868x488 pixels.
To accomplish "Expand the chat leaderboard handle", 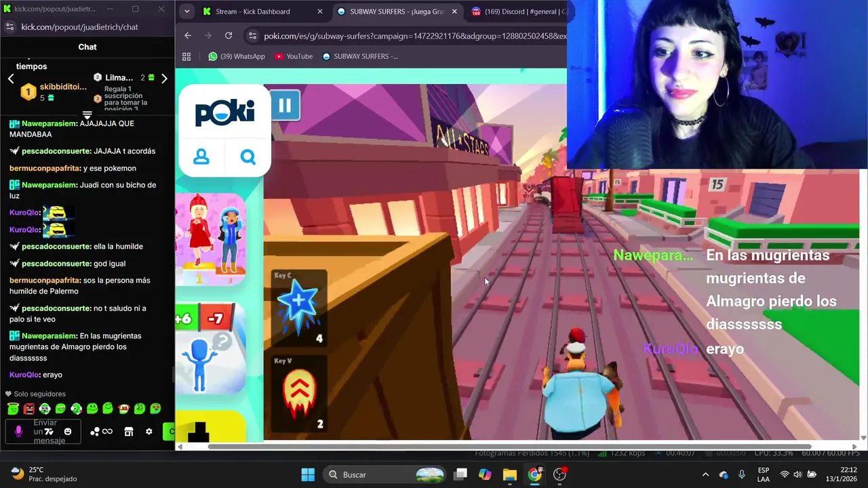I will (x=87, y=115).
